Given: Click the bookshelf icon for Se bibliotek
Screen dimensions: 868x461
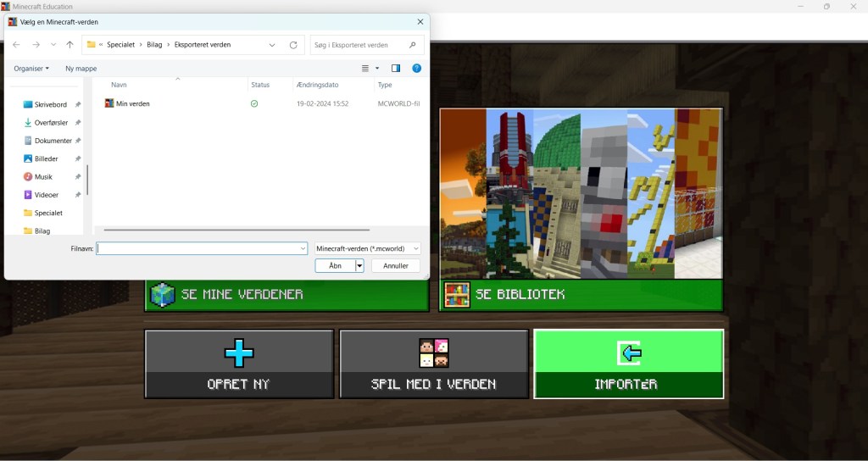Looking at the screenshot, I should point(457,295).
